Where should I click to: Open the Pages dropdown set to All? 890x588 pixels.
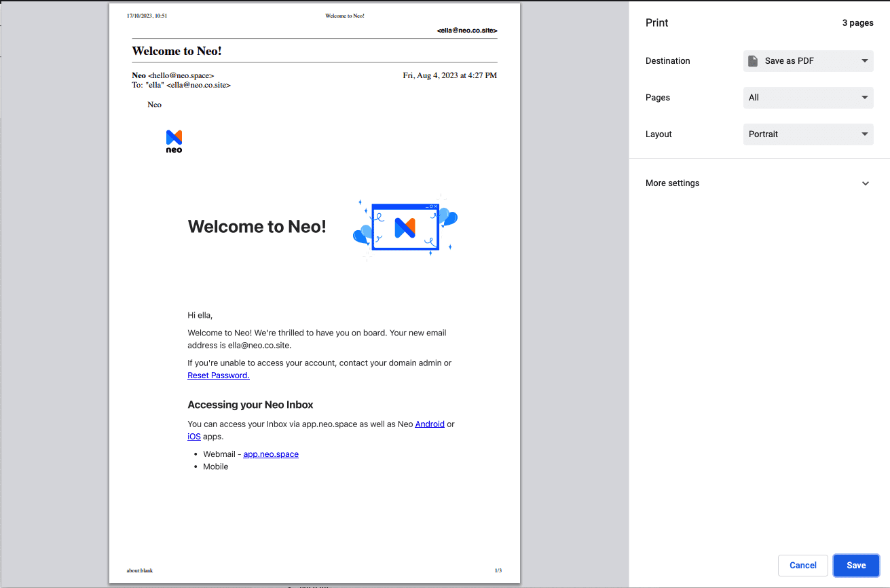click(x=808, y=97)
